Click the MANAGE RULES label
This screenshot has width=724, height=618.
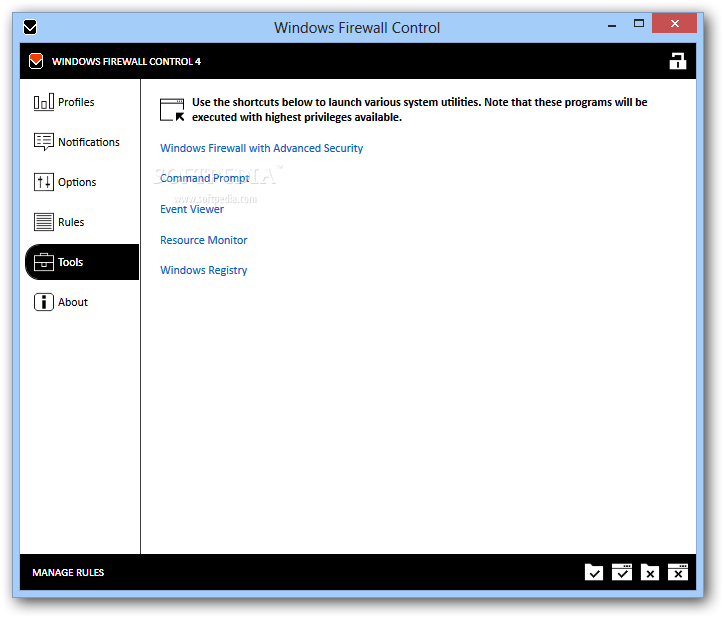[x=68, y=573]
